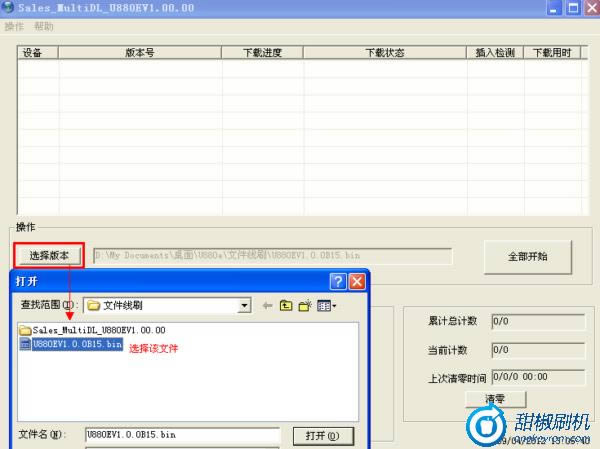Click the 清零 reset button
This screenshot has width=600, height=449.
pyautogui.click(x=495, y=398)
